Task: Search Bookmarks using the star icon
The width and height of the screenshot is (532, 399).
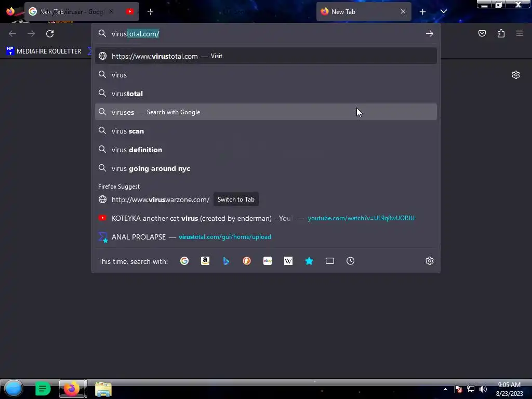Action: coord(309,261)
